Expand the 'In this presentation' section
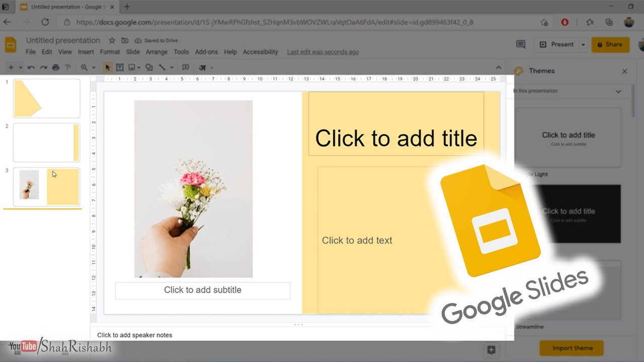 point(618,92)
